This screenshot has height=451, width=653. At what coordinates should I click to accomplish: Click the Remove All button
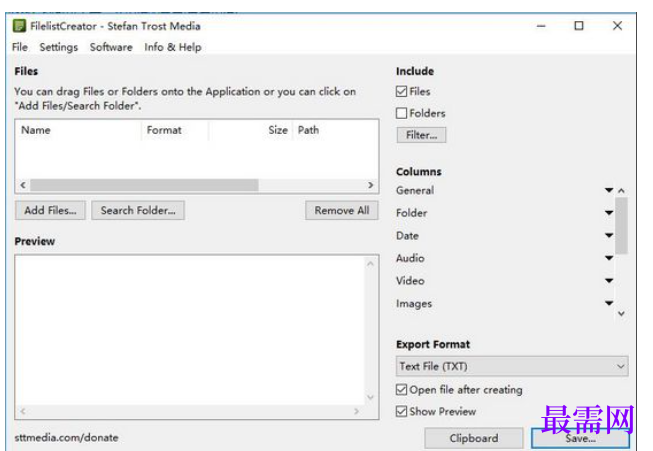[342, 210]
